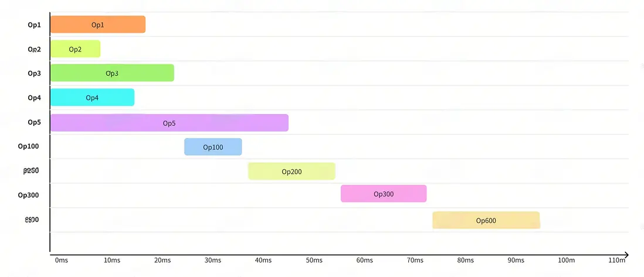Screen dimensions: 644x277
Task: Select the 20ms time axis tick label
Action: tap(162, 260)
